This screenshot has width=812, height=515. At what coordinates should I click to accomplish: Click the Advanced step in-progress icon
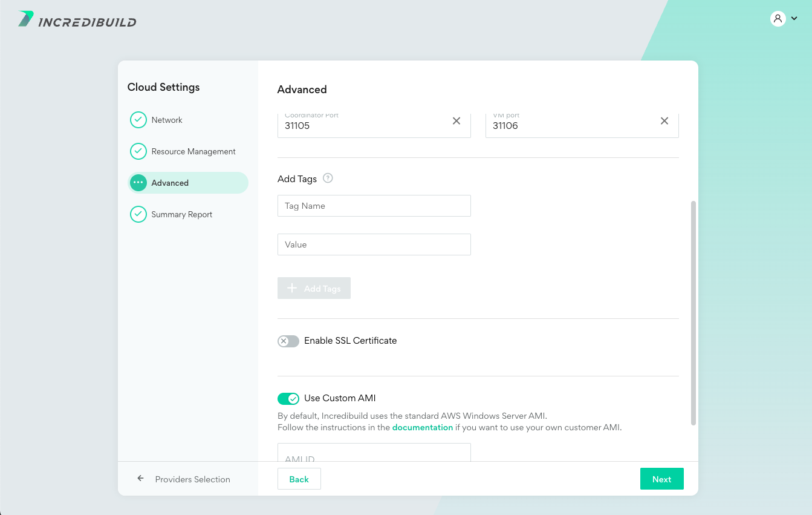point(138,183)
